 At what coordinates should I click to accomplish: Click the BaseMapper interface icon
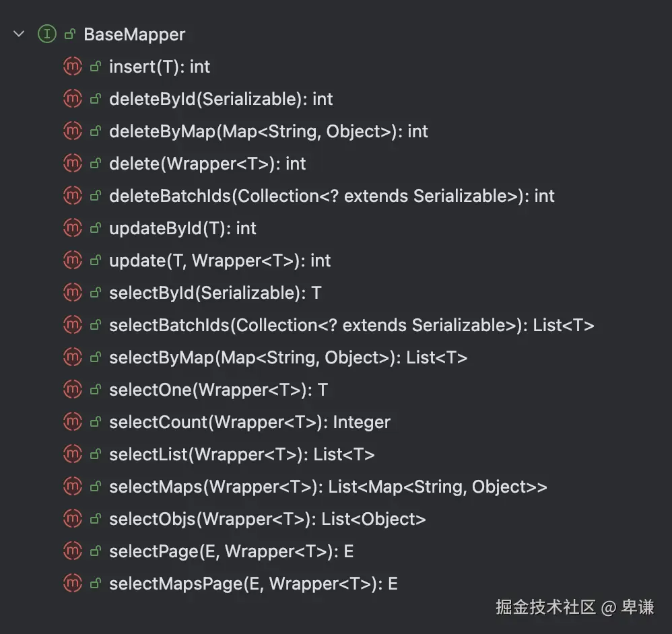pyautogui.click(x=46, y=34)
